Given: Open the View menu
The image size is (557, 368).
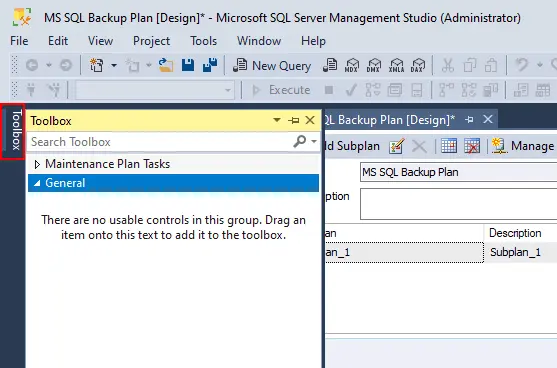Looking at the screenshot, I should tap(101, 41).
